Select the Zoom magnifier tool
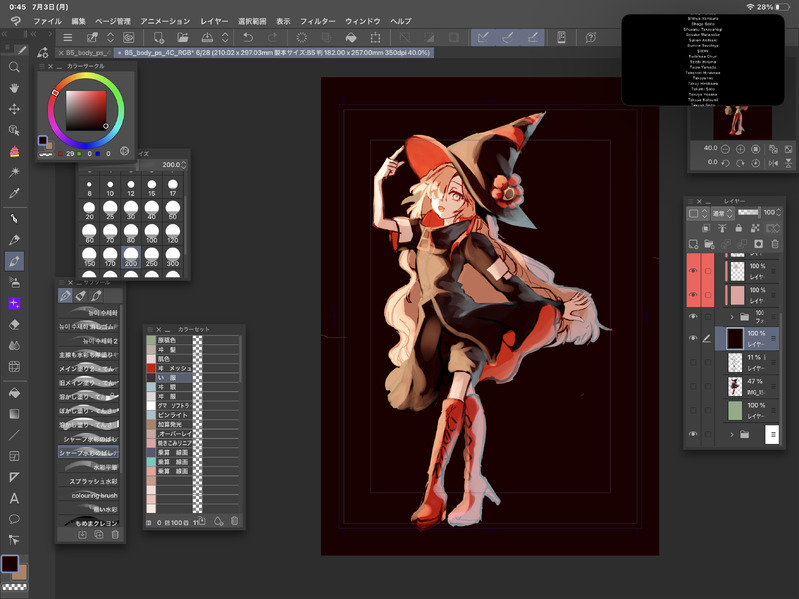 14,67
